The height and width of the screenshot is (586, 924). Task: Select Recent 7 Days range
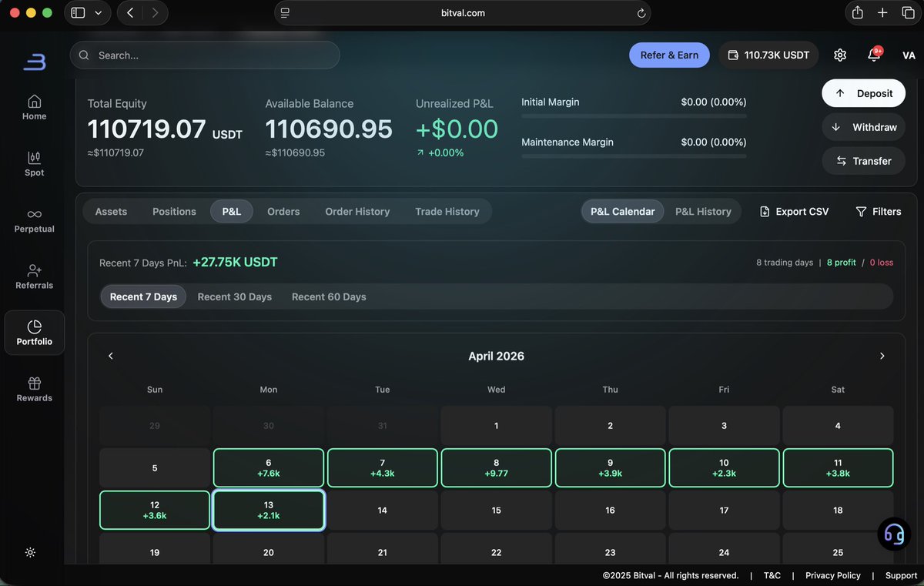pyautogui.click(x=143, y=296)
